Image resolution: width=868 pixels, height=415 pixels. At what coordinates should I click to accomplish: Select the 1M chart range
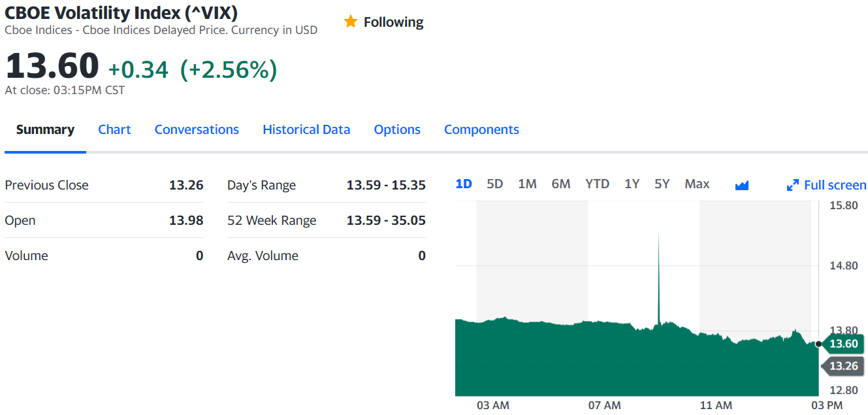(527, 184)
